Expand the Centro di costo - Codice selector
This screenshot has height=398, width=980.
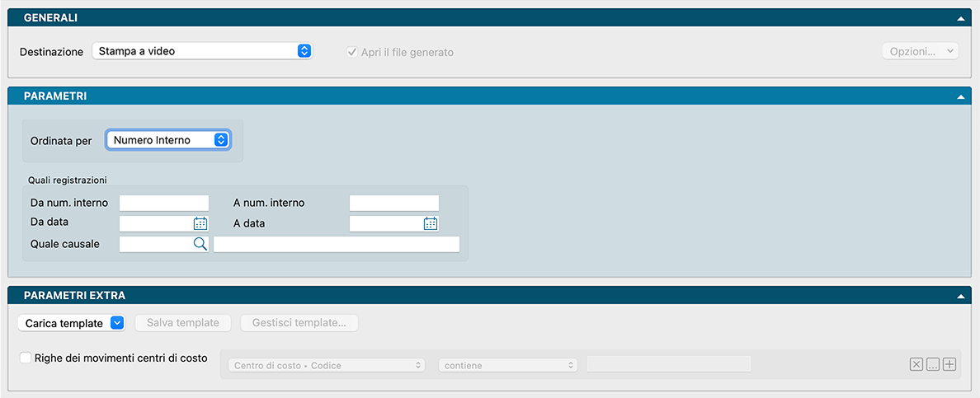tap(327, 365)
